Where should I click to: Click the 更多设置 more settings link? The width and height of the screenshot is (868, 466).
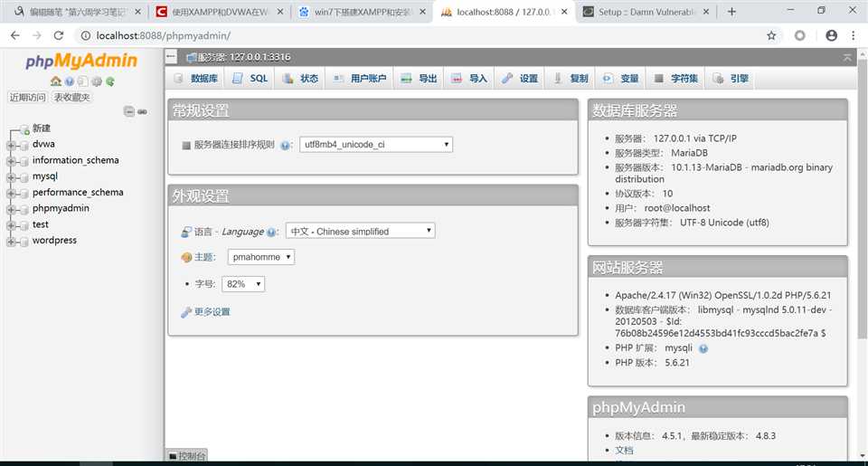pyautogui.click(x=212, y=312)
